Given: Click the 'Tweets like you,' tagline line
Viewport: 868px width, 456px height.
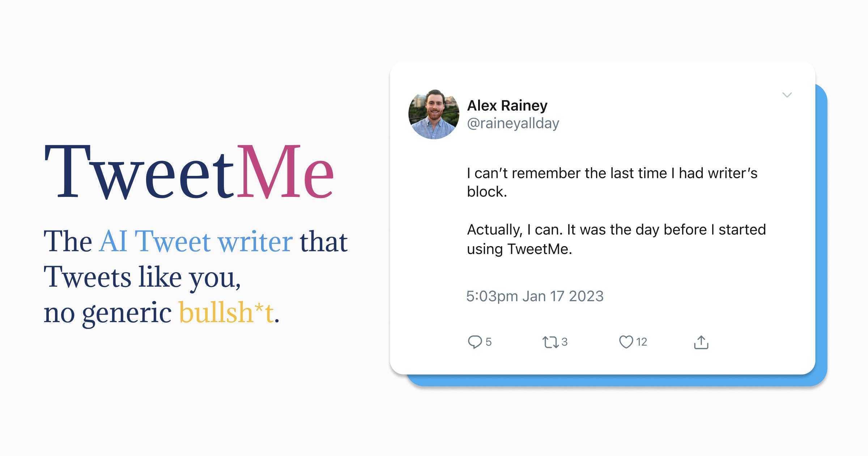Looking at the screenshot, I should [142, 277].
